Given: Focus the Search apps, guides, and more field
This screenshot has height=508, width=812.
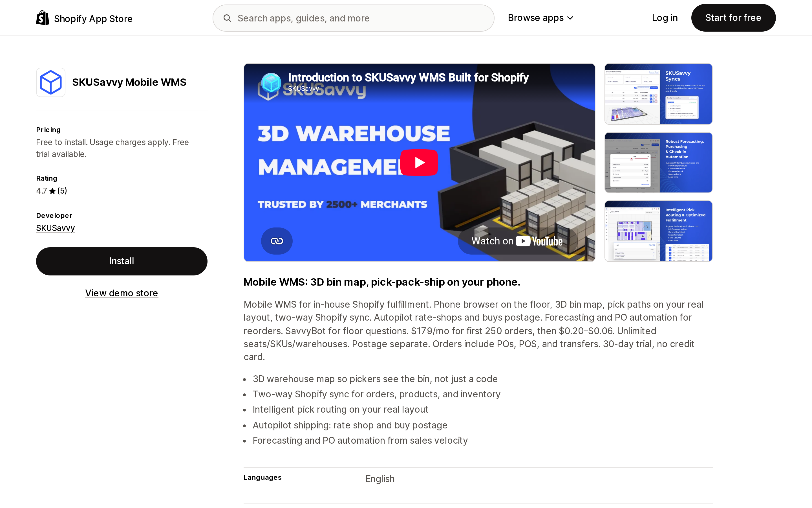Looking at the screenshot, I should tap(353, 18).
